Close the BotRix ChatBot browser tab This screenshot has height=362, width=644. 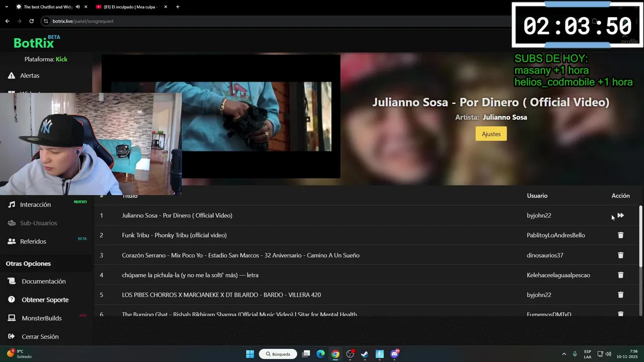click(x=86, y=7)
